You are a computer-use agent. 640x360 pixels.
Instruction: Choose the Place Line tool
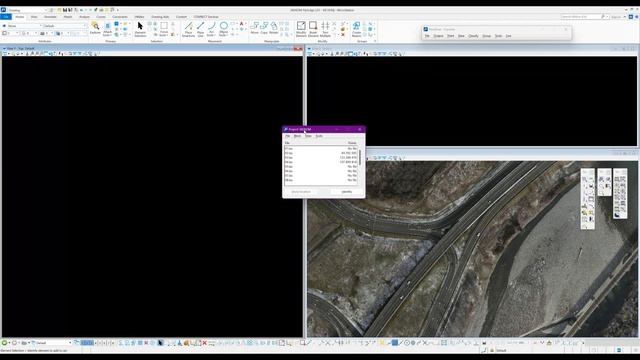pyautogui.click(x=200, y=29)
